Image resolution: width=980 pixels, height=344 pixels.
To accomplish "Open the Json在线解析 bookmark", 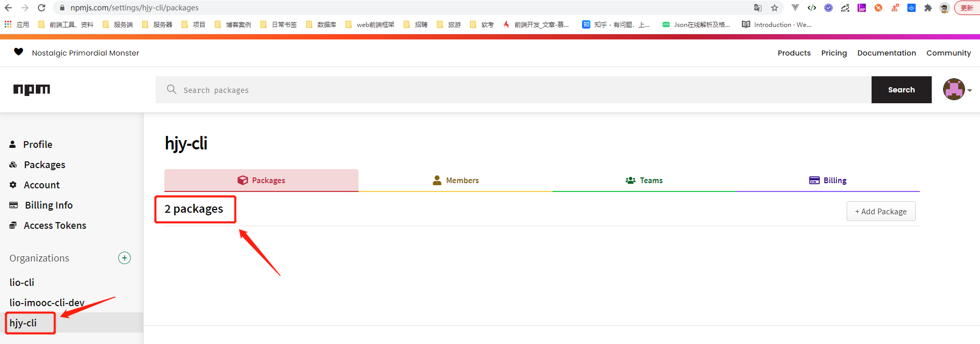I will (696, 24).
